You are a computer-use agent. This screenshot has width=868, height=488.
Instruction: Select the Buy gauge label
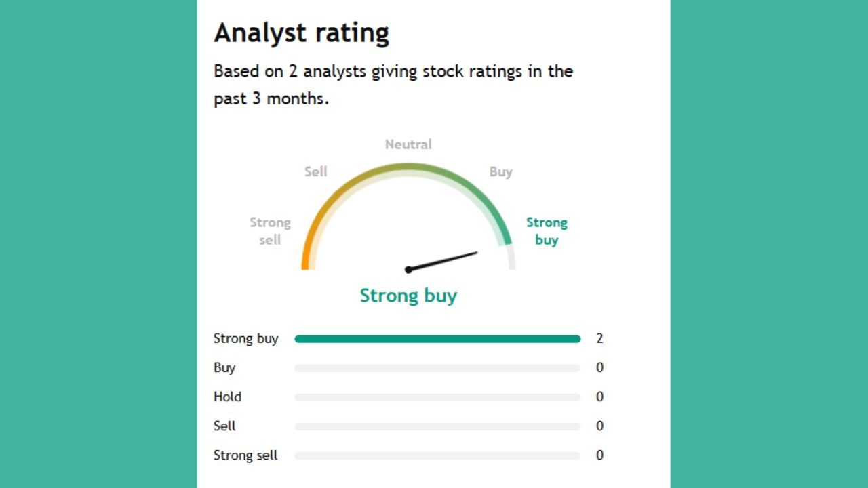click(x=500, y=172)
